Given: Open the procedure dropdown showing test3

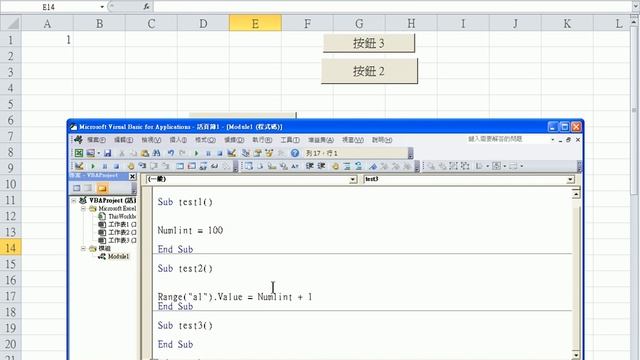Looking at the screenshot, I should [x=571, y=180].
